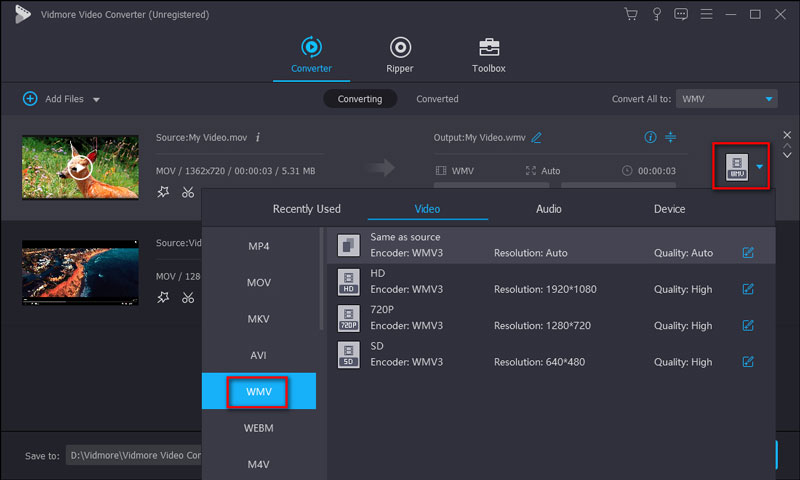Switch to the Ripper tab

(x=400, y=55)
